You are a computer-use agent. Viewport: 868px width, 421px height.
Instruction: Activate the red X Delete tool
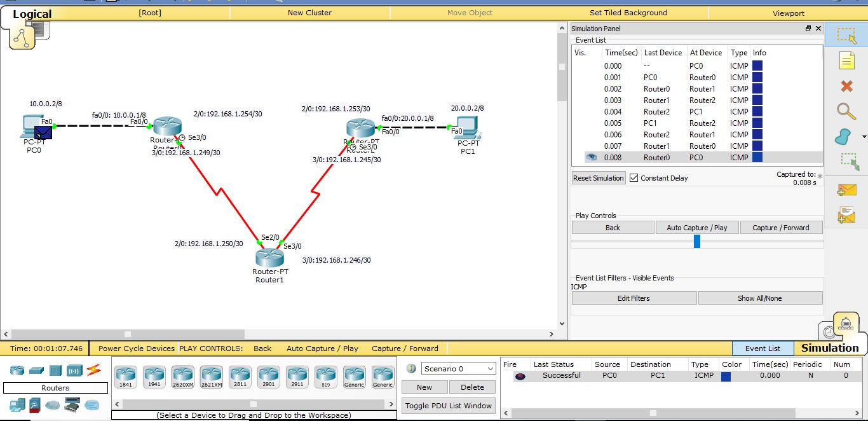click(x=846, y=86)
